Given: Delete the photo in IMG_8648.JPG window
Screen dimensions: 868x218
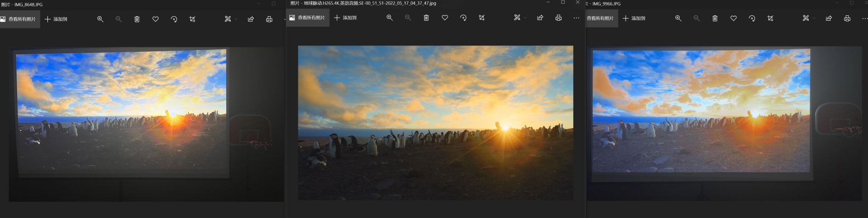Looking at the screenshot, I should [x=137, y=19].
